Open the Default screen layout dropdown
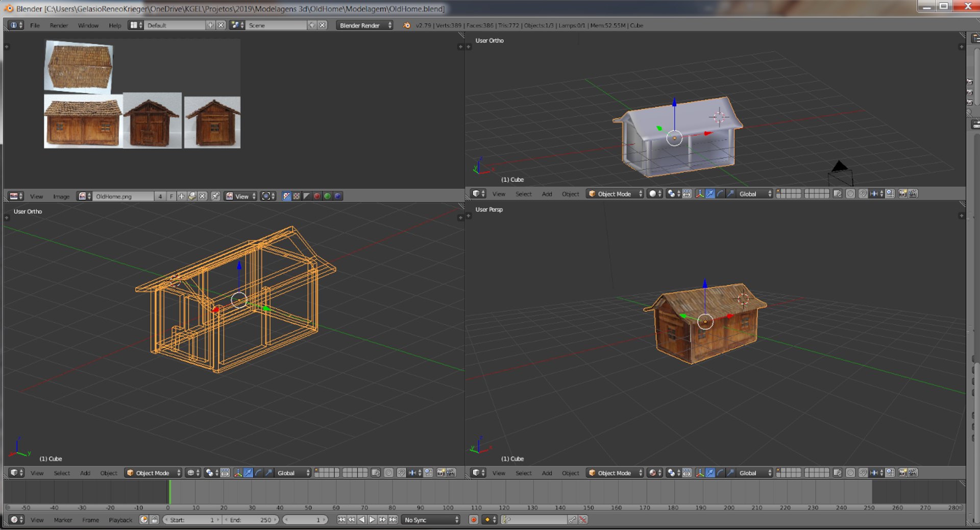 pos(136,25)
